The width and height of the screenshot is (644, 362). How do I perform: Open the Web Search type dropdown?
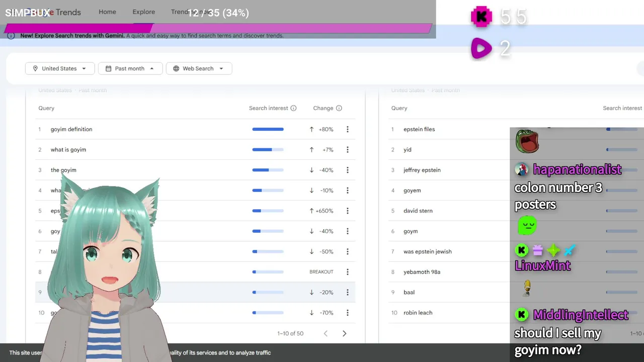coord(199,68)
